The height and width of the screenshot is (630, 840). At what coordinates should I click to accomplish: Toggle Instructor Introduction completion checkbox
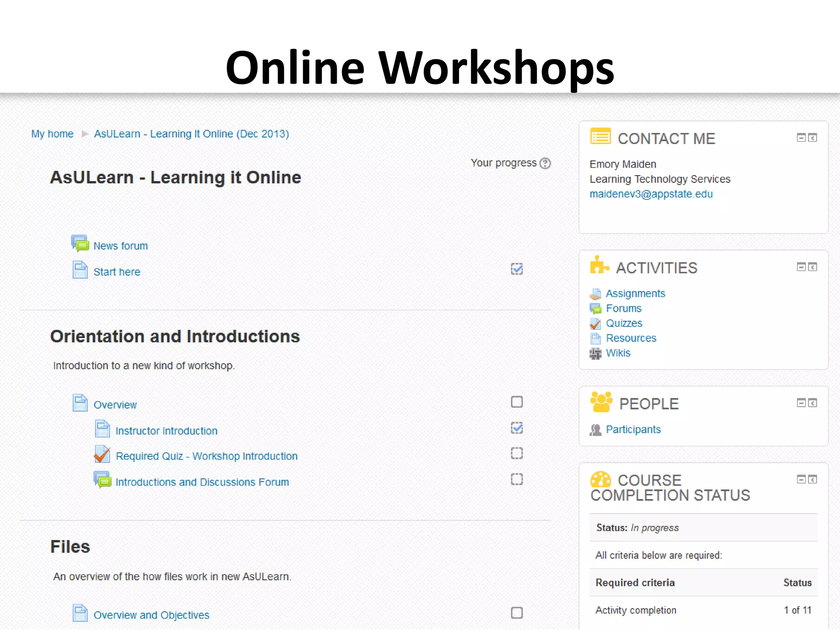click(517, 428)
